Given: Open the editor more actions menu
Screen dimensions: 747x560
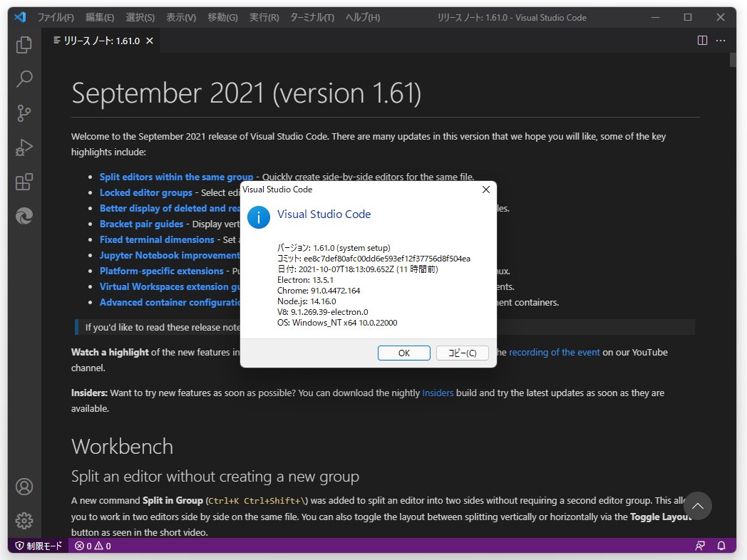Looking at the screenshot, I should click(x=721, y=41).
